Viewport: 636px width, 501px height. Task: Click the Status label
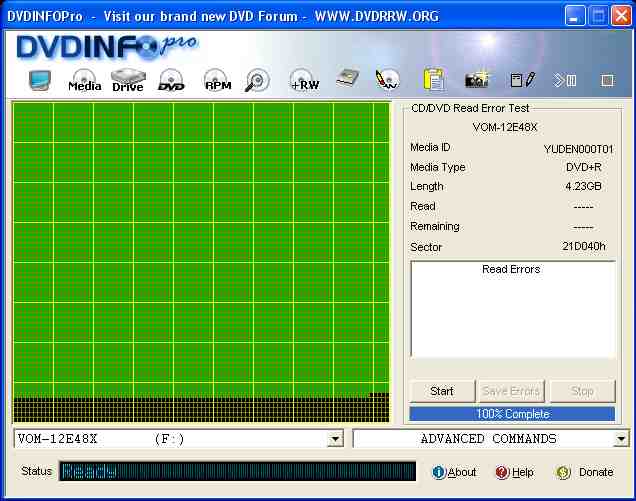[x=37, y=471]
